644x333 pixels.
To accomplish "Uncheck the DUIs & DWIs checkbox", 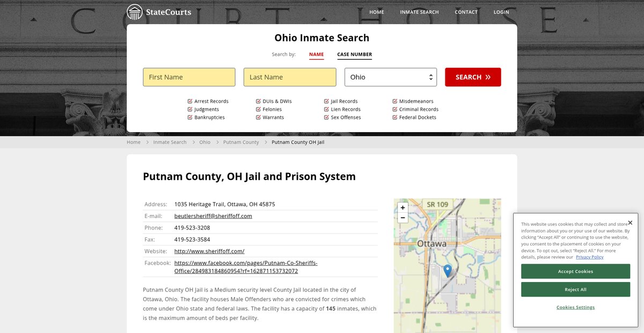I will pos(258,101).
